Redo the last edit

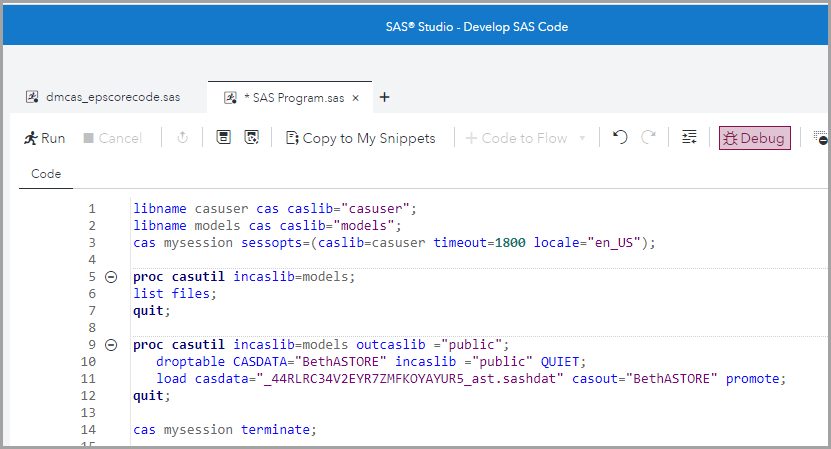tap(648, 138)
